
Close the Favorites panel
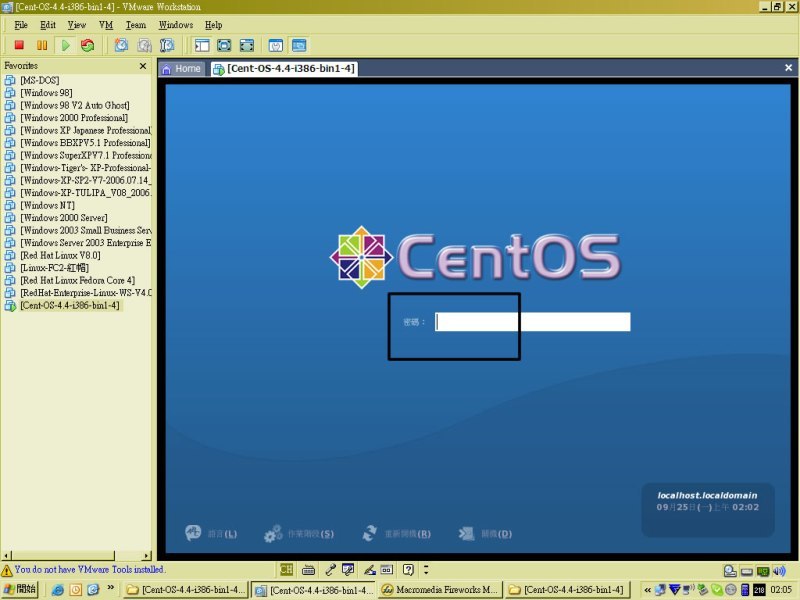pyautogui.click(x=143, y=66)
